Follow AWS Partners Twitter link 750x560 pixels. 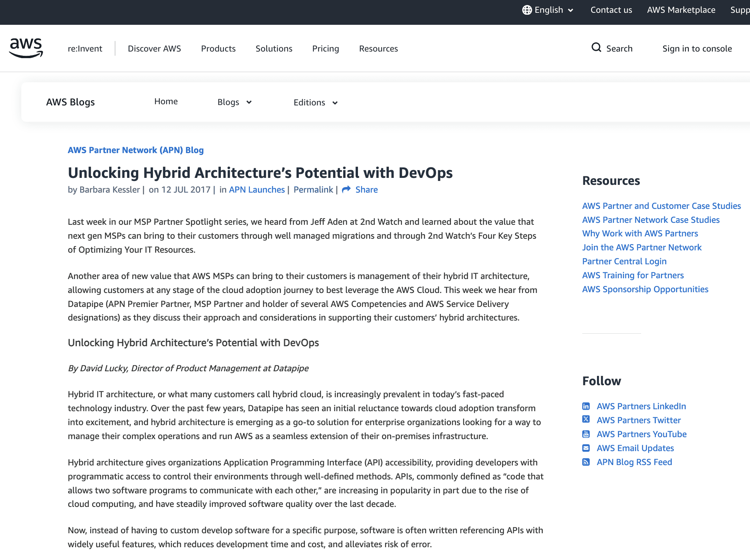coord(639,420)
